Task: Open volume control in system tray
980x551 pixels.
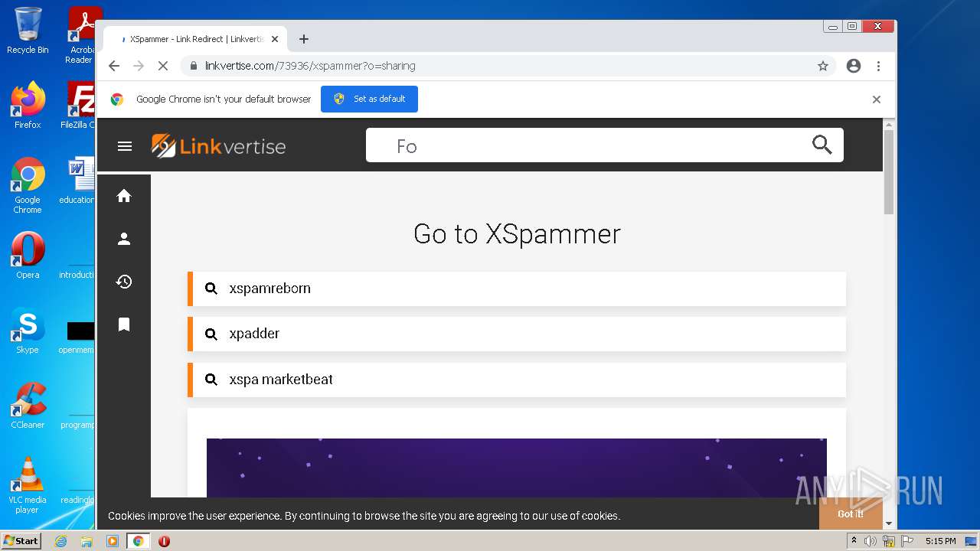Action: 871,541
